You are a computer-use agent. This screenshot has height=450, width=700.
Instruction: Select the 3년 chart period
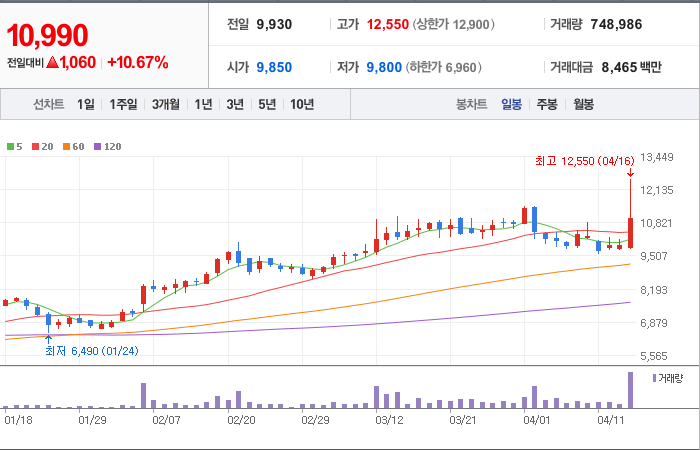(x=235, y=104)
